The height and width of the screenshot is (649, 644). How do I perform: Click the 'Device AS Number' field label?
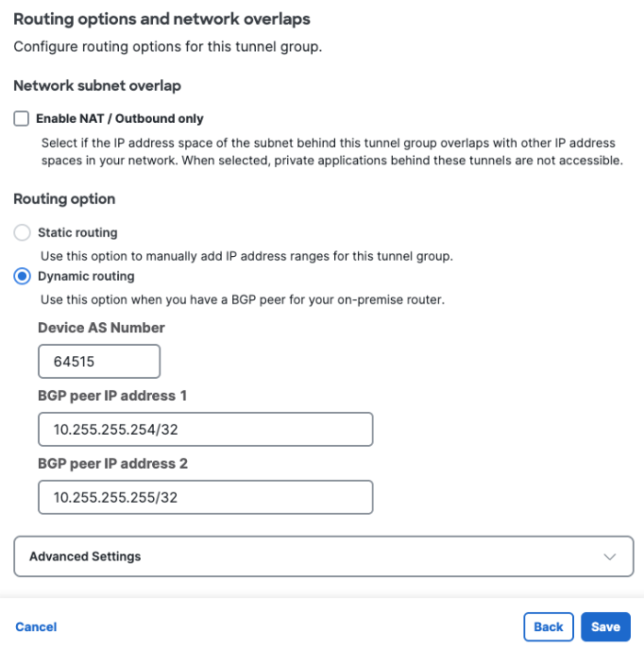101,328
